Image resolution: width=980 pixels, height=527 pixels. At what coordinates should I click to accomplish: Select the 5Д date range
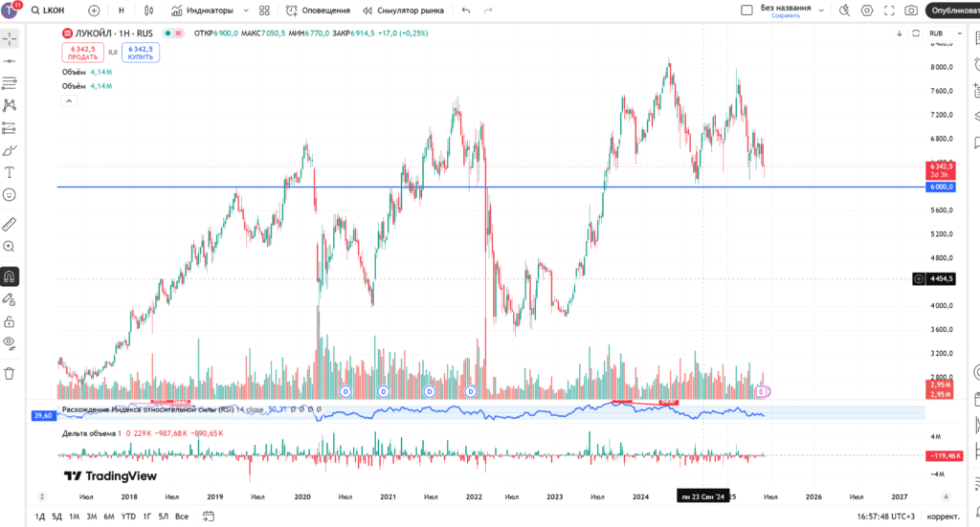[x=56, y=516]
